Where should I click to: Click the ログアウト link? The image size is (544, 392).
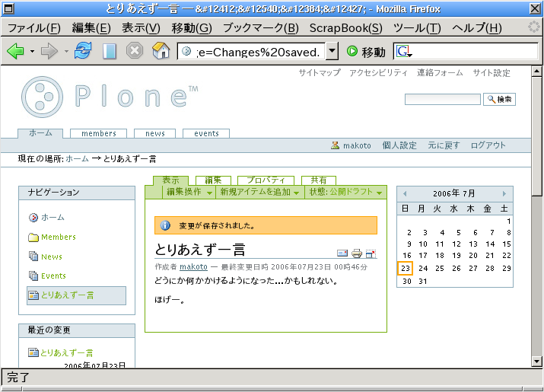pyautogui.click(x=488, y=145)
